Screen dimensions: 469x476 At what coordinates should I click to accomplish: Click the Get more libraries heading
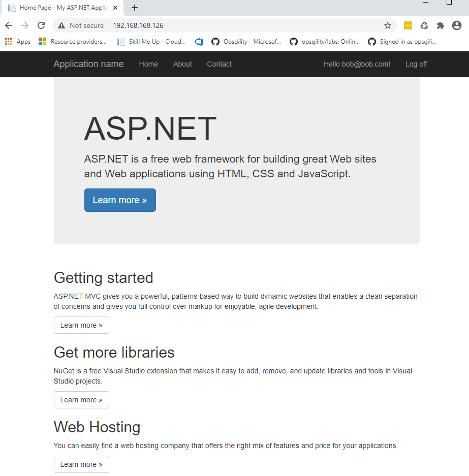pyautogui.click(x=114, y=353)
